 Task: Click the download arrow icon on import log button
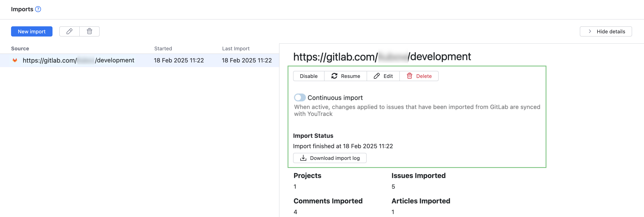[x=303, y=158]
